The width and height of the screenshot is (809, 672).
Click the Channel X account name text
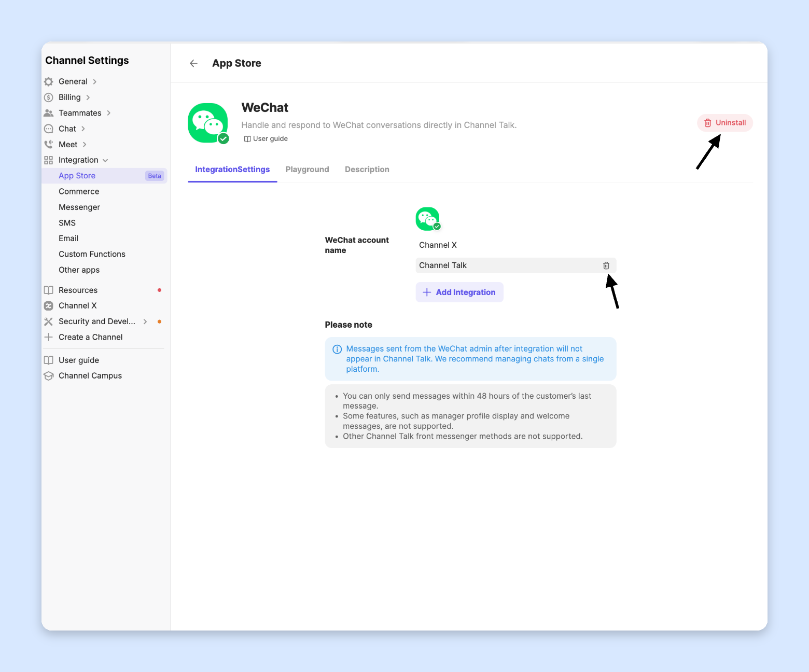tap(438, 245)
